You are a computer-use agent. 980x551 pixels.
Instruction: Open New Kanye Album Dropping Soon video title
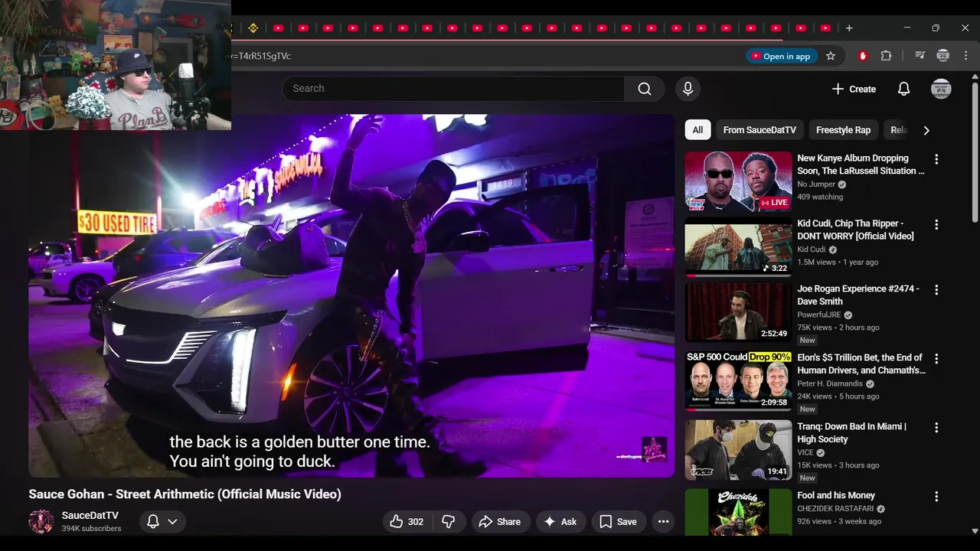point(861,165)
